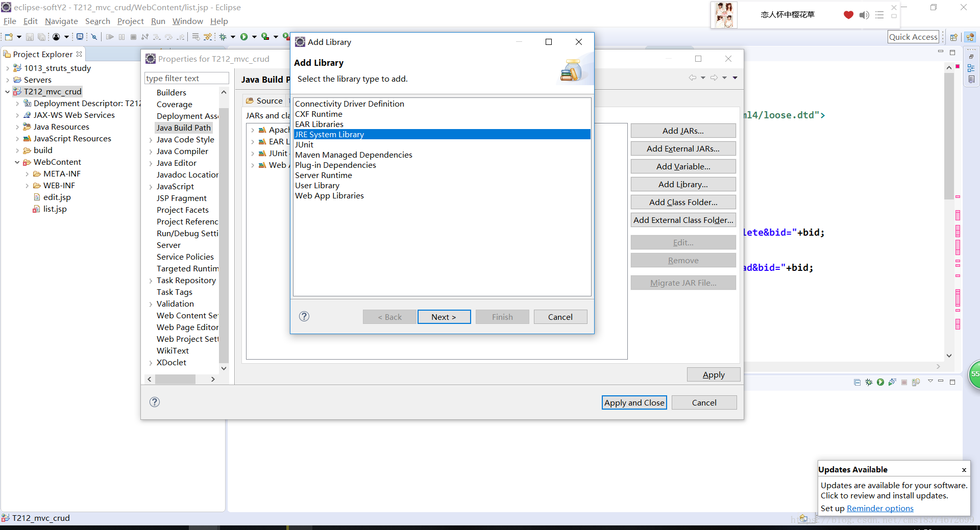This screenshot has width=980, height=530.
Task: Select Web App Libraries entry
Action: [x=442, y=195]
